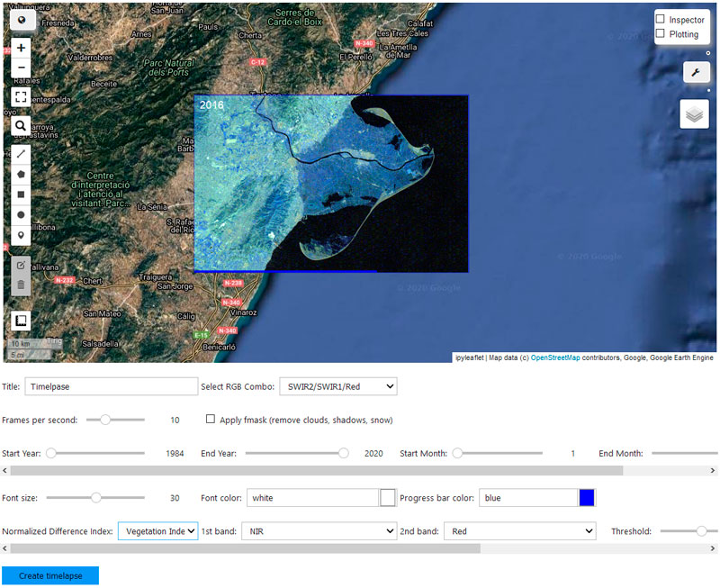
Task: Zoom out of the map with the minus button
Action: (21, 68)
